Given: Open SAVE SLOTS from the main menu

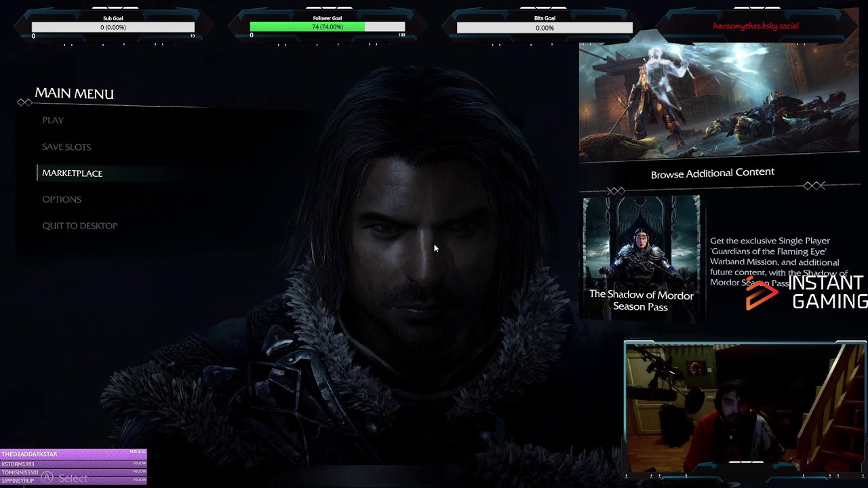Looking at the screenshot, I should 66,146.
